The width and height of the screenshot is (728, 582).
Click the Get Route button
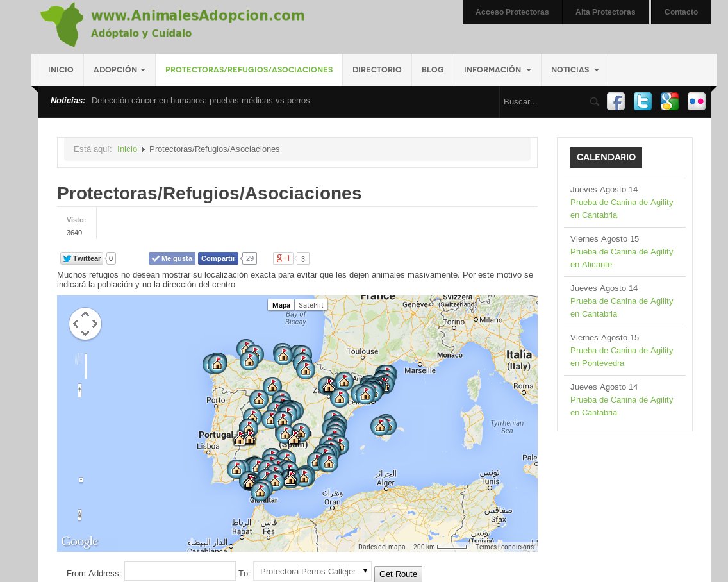click(x=399, y=574)
